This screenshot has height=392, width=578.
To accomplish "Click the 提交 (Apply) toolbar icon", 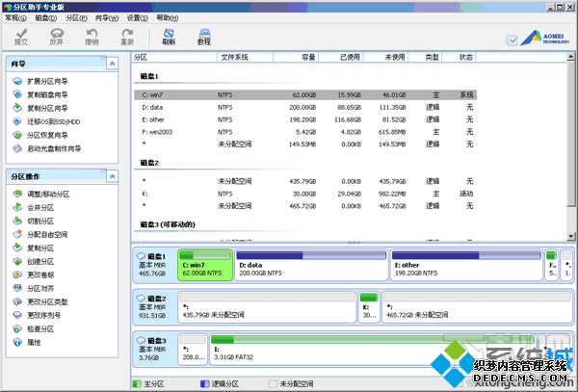I will 22,37.
